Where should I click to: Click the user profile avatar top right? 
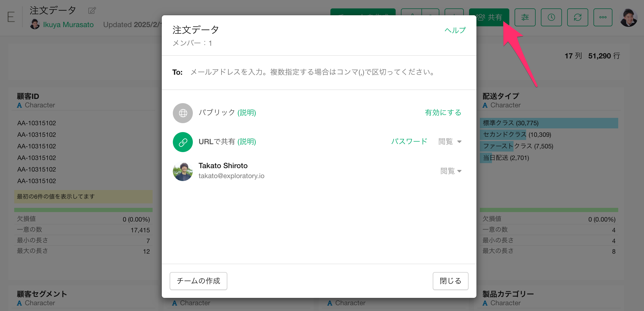tap(628, 18)
